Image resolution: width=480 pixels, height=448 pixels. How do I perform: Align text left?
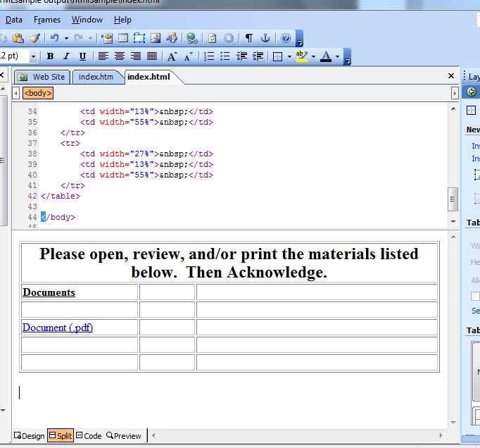pyautogui.click(x=103, y=56)
